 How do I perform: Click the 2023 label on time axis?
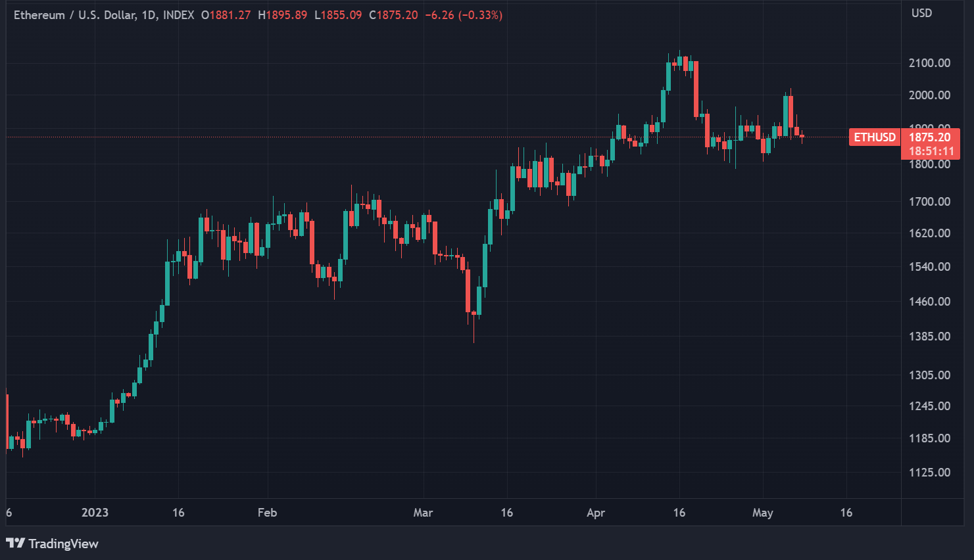click(95, 513)
